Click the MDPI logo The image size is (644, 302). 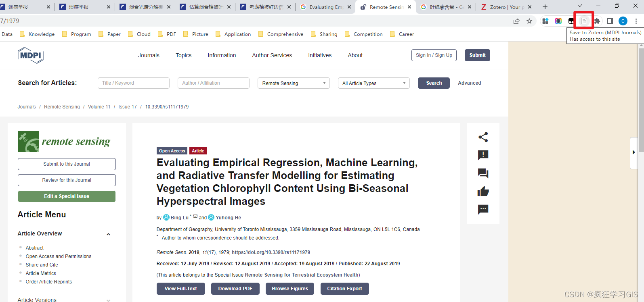[31, 55]
